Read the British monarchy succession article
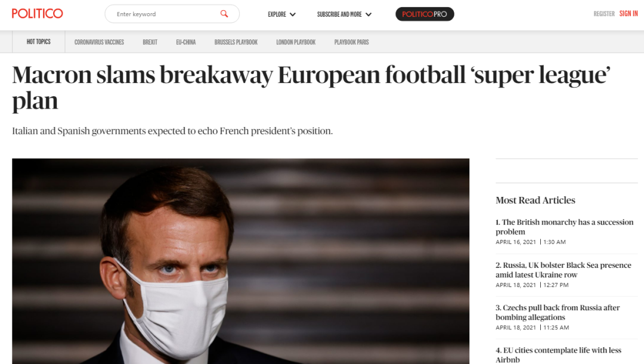Viewport: 644px width, 364px height. point(564,227)
